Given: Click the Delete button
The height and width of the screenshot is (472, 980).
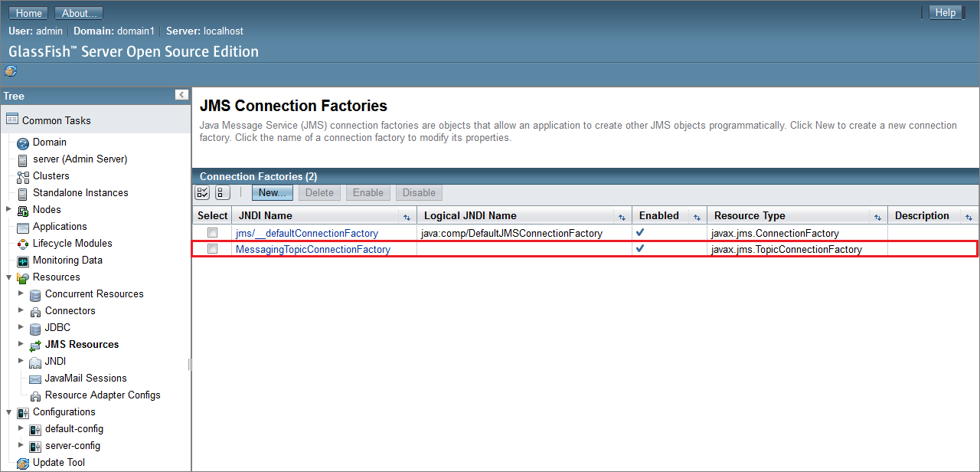Looking at the screenshot, I should click(x=320, y=192).
